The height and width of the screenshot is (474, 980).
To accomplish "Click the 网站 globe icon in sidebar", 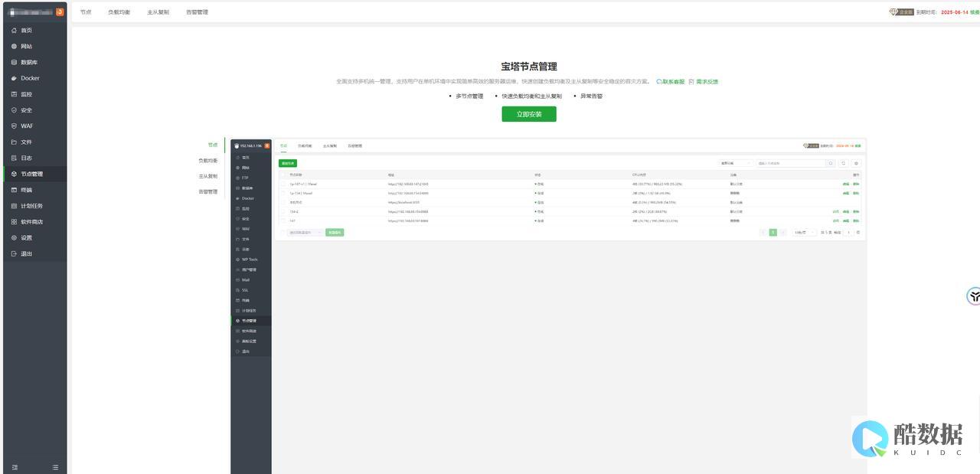I will point(14,46).
